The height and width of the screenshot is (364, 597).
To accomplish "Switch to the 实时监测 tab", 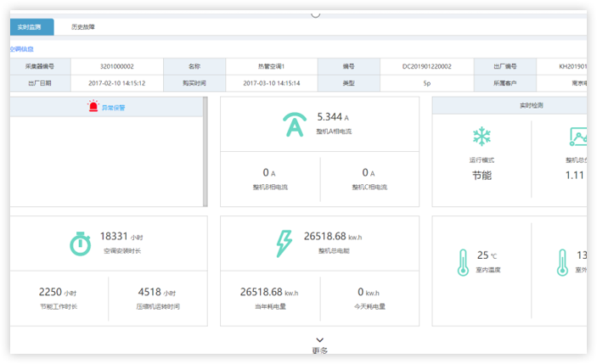I will click(31, 27).
